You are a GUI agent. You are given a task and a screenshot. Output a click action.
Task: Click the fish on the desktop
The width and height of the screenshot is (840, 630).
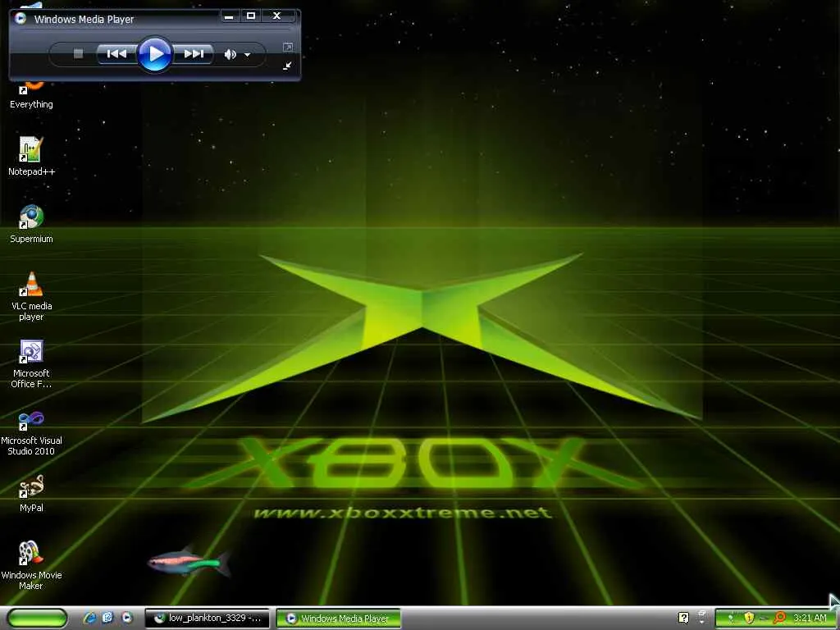189,563
